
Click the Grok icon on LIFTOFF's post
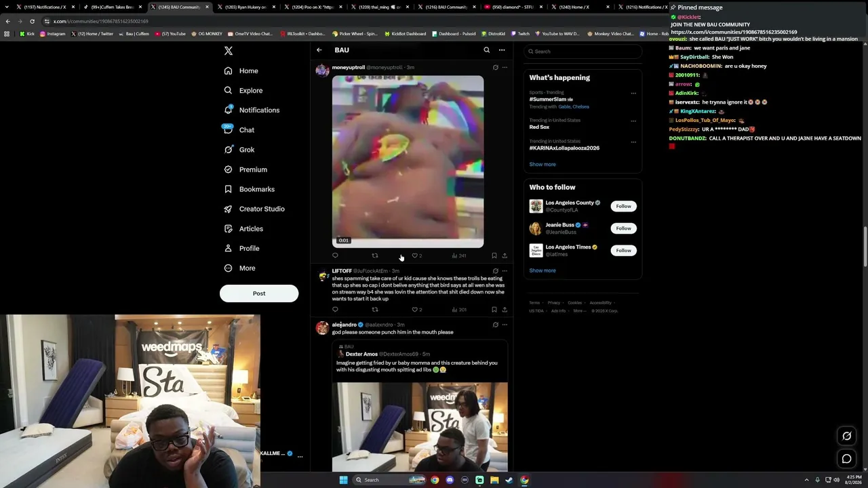coord(496,271)
